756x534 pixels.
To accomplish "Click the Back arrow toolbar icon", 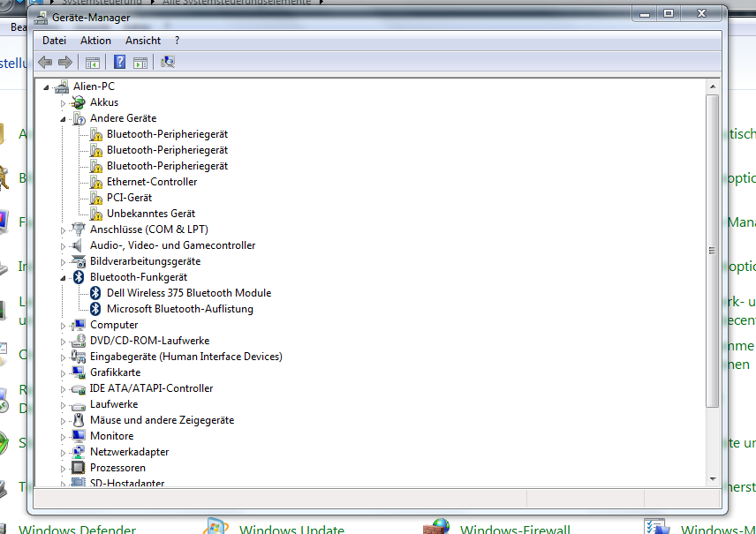I will pos(45,62).
